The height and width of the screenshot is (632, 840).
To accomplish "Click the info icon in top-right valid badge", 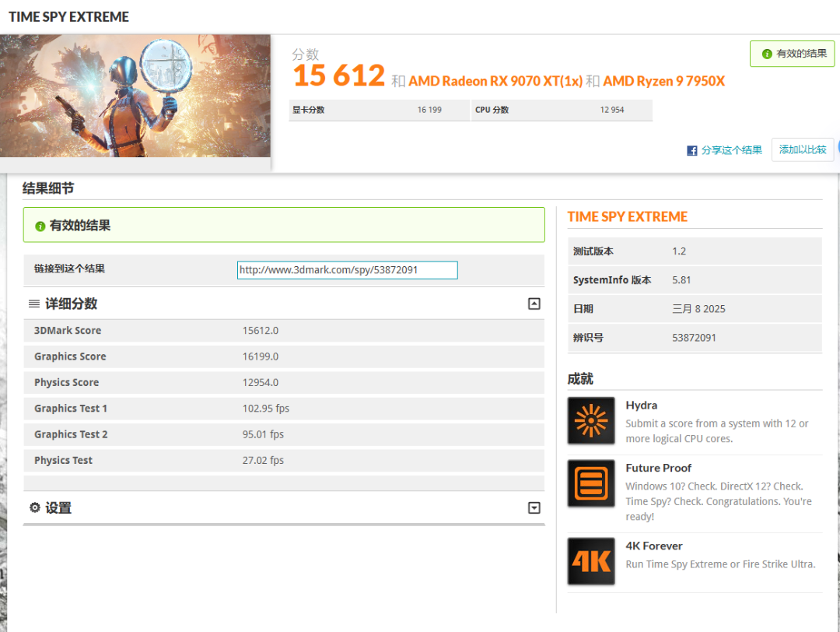I will [767, 54].
